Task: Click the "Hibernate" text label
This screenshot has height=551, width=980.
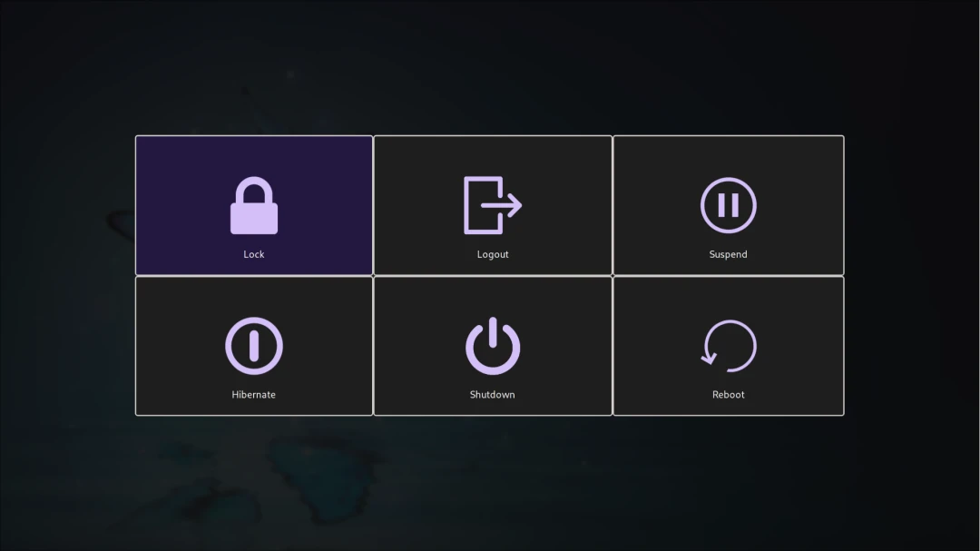Action: [x=254, y=395]
